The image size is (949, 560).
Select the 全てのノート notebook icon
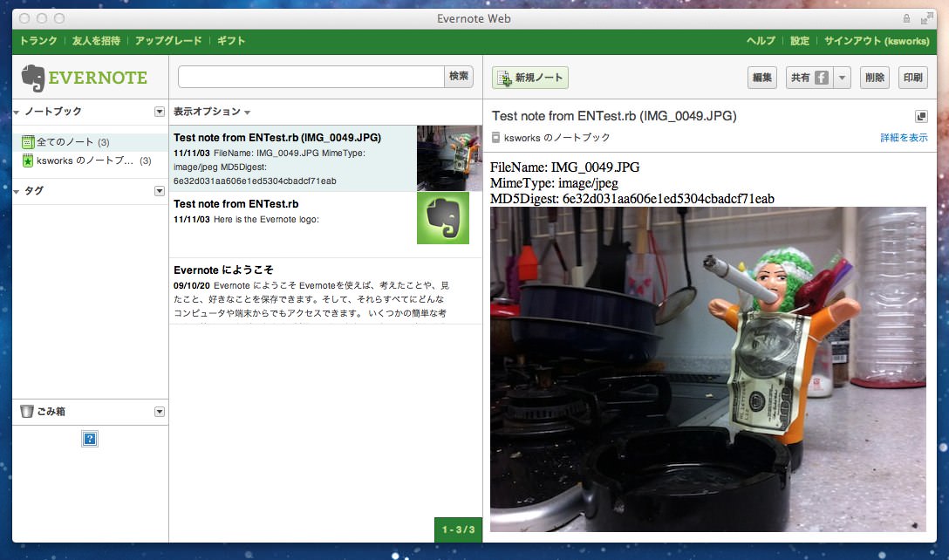coord(28,142)
